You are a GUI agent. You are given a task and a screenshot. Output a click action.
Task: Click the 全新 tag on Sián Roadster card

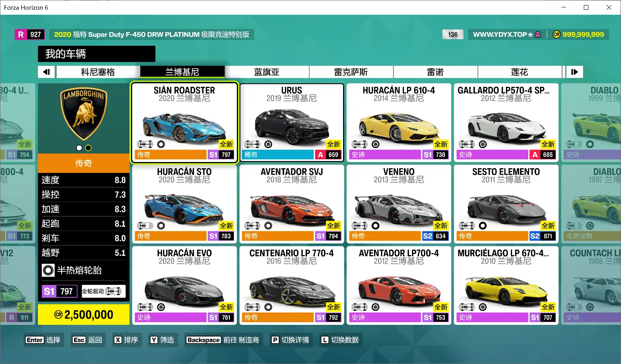[226, 144]
